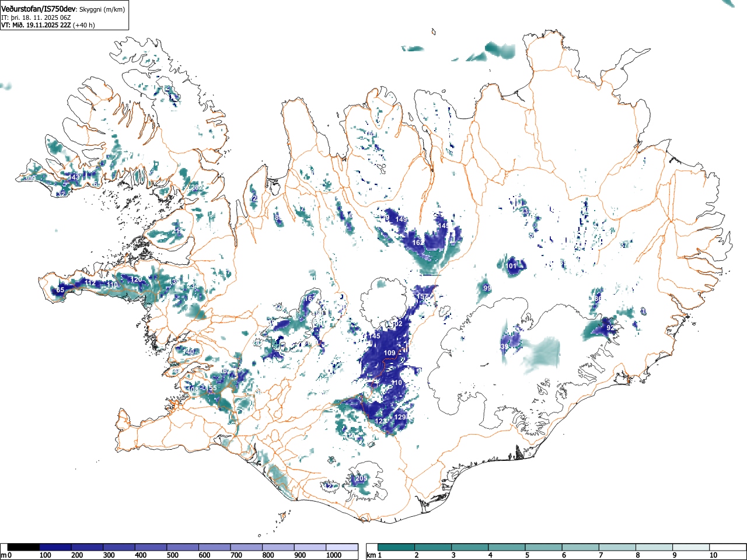Click the 143 visibility value in the Westfjords
The height and width of the screenshot is (560, 747).
[74, 177]
